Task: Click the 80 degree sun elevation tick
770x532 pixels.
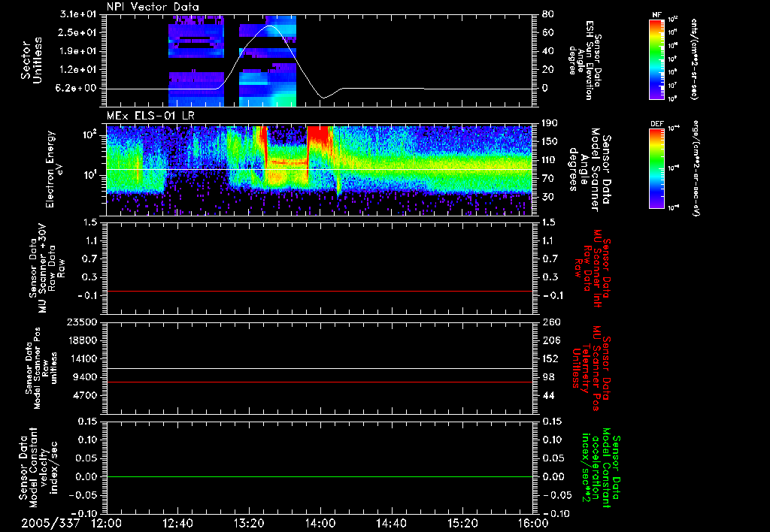Action: pyautogui.click(x=548, y=14)
